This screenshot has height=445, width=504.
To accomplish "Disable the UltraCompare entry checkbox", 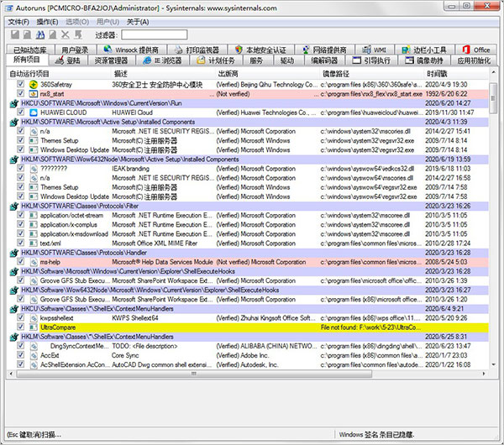I will pyautogui.click(x=20, y=327).
